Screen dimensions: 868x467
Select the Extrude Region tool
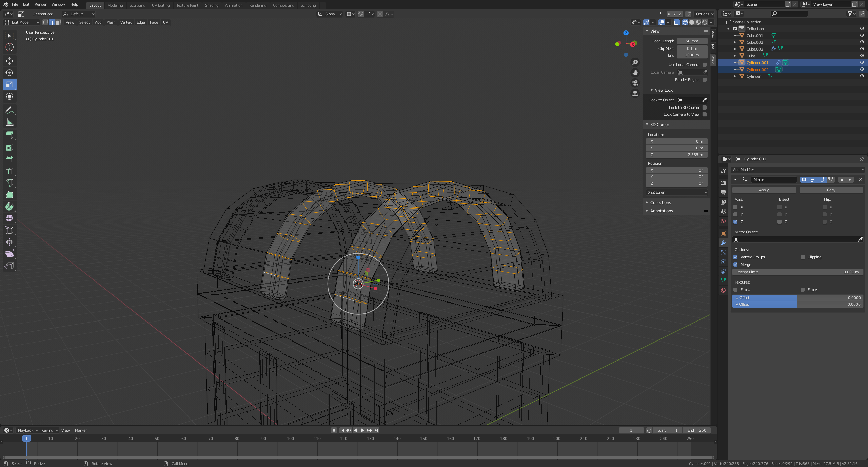(9, 135)
